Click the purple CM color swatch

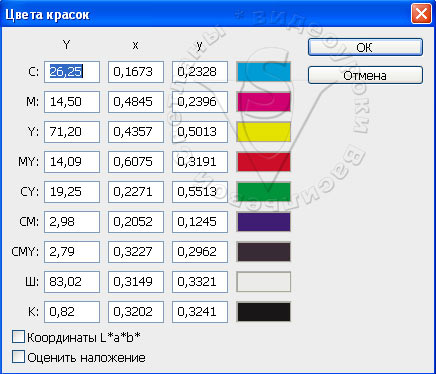[x=264, y=222]
